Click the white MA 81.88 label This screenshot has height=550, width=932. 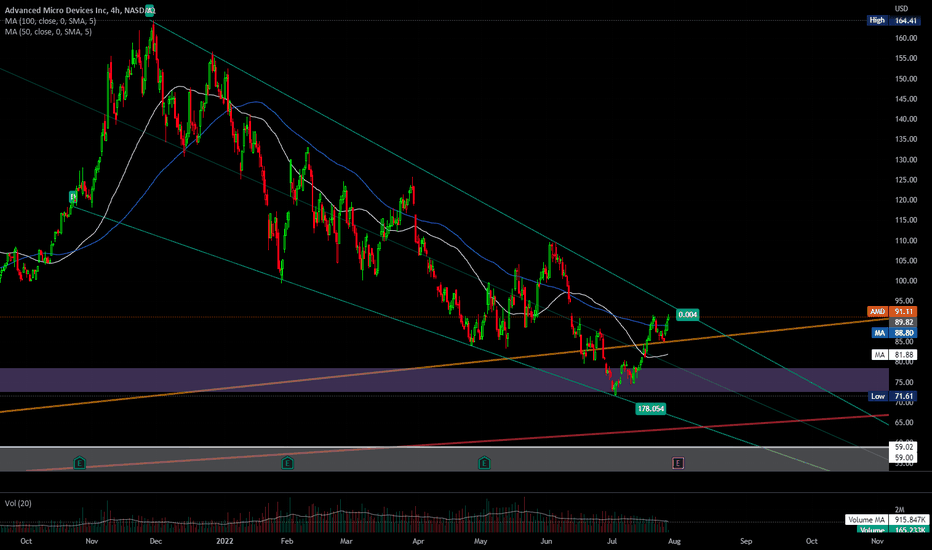tap(895, 355)
